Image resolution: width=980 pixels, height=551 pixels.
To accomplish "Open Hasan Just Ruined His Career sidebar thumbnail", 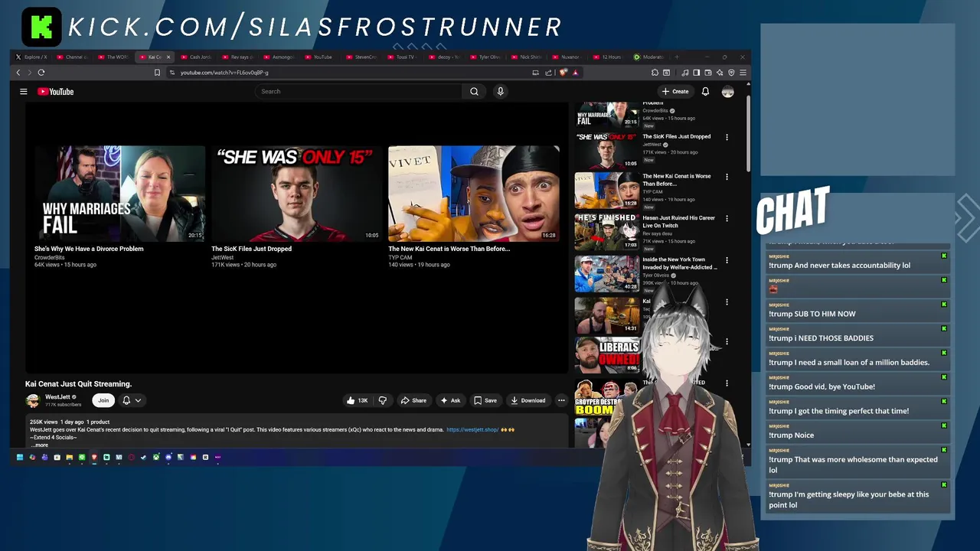I will tap(607, 232).
